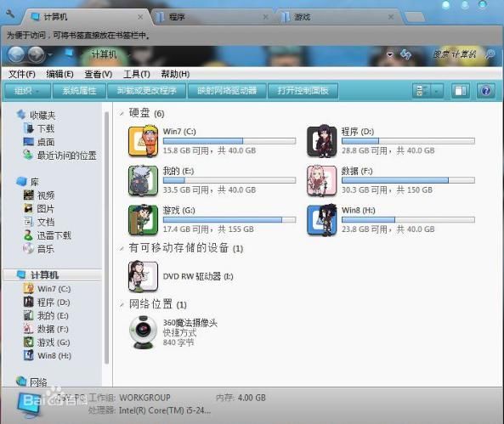This screenshot has width=504, height=424.
Task: Open the 帮助(H) menu
Action: (x=175, y=74)
